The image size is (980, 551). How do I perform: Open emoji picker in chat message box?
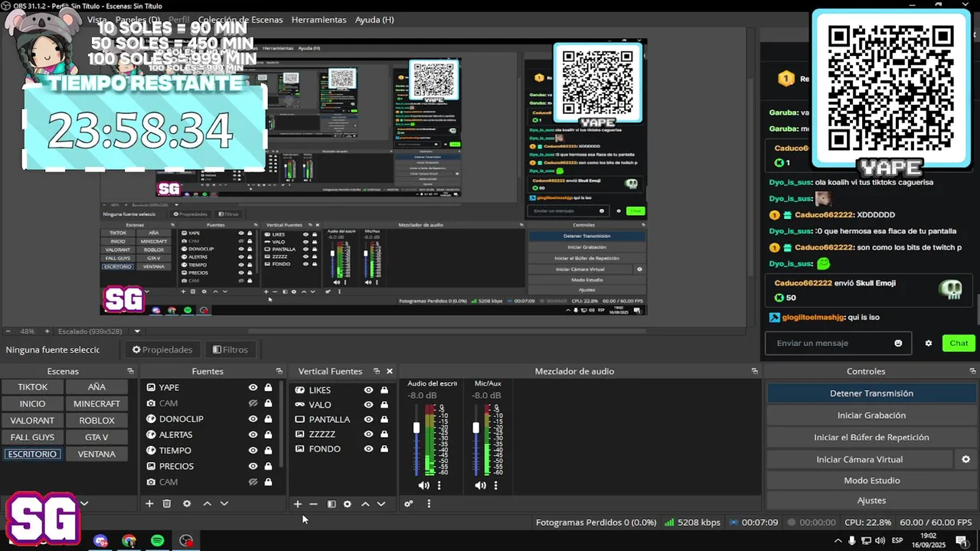898,343
